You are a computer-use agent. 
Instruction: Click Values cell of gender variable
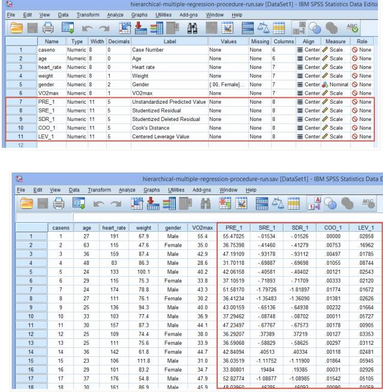(228, 85)
